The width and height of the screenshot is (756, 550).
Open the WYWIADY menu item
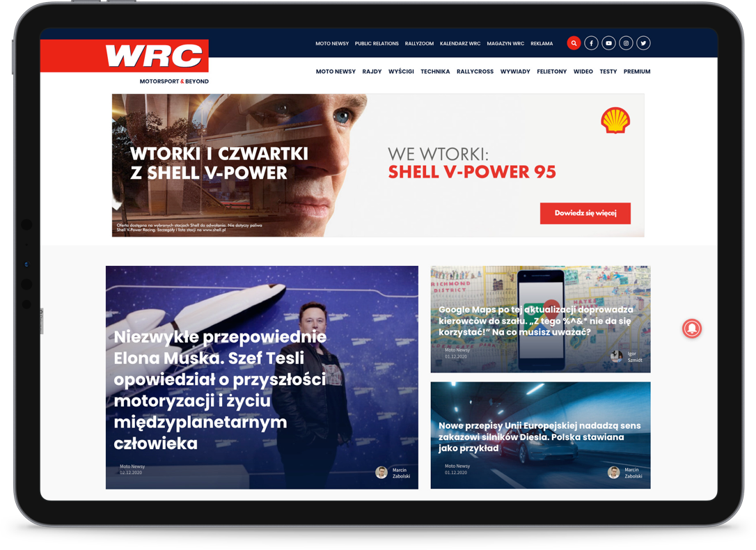(x=515, y=71)
